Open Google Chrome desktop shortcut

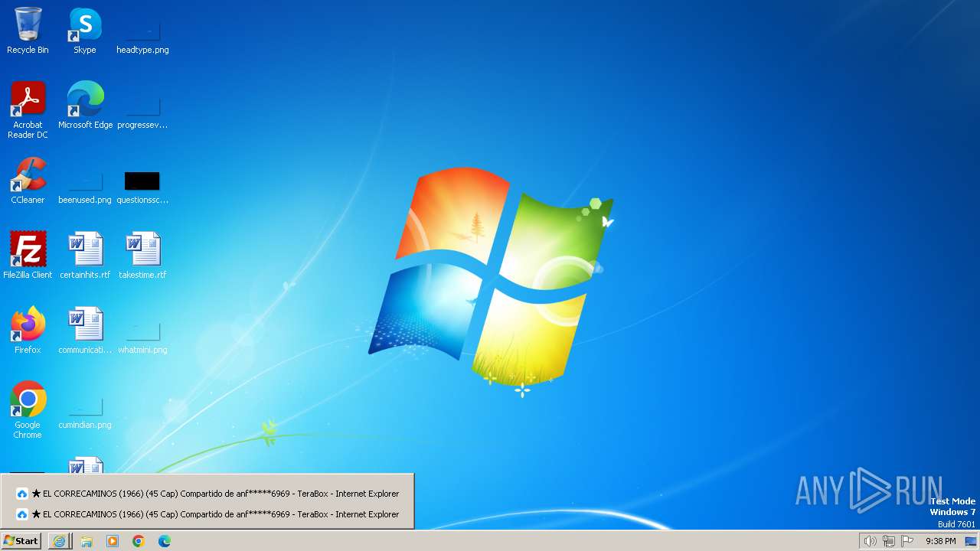point(28,410)
